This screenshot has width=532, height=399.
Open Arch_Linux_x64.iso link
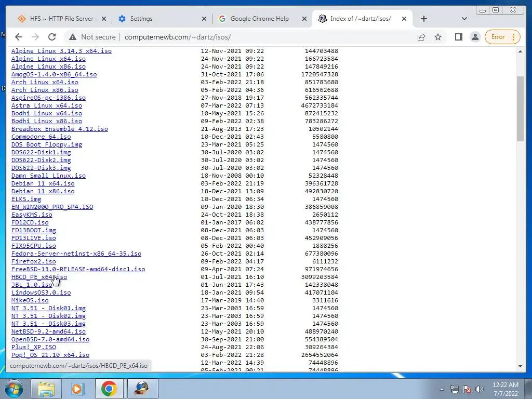(x=45, y=82)
